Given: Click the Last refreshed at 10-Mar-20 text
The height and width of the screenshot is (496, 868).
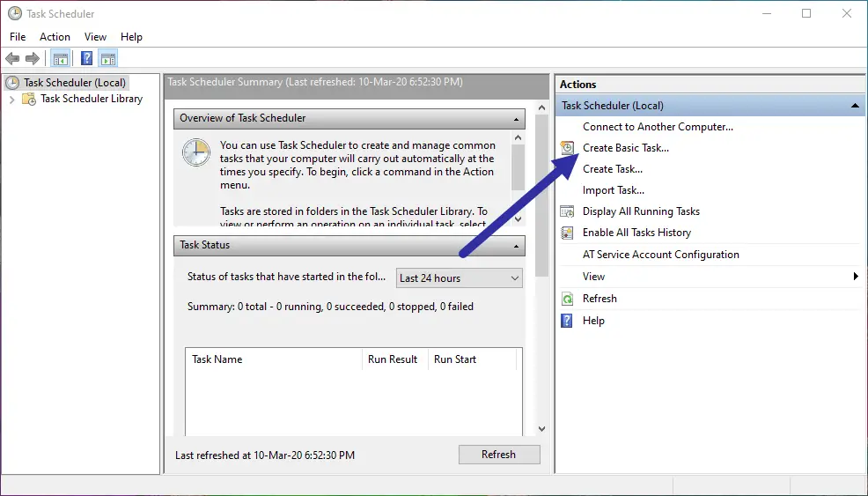Looking at the screenshot, I should pos(265,455).
